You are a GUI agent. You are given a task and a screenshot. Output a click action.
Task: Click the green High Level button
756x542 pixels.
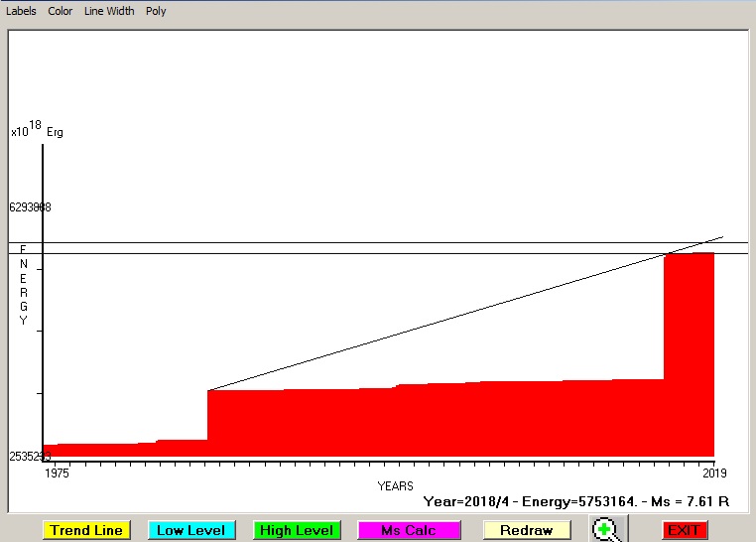click(297, 530)
